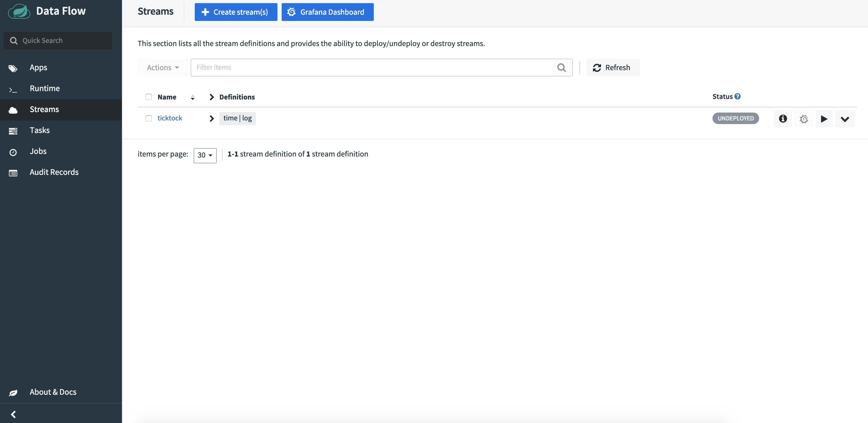Click the Tasks list icon

13,131
